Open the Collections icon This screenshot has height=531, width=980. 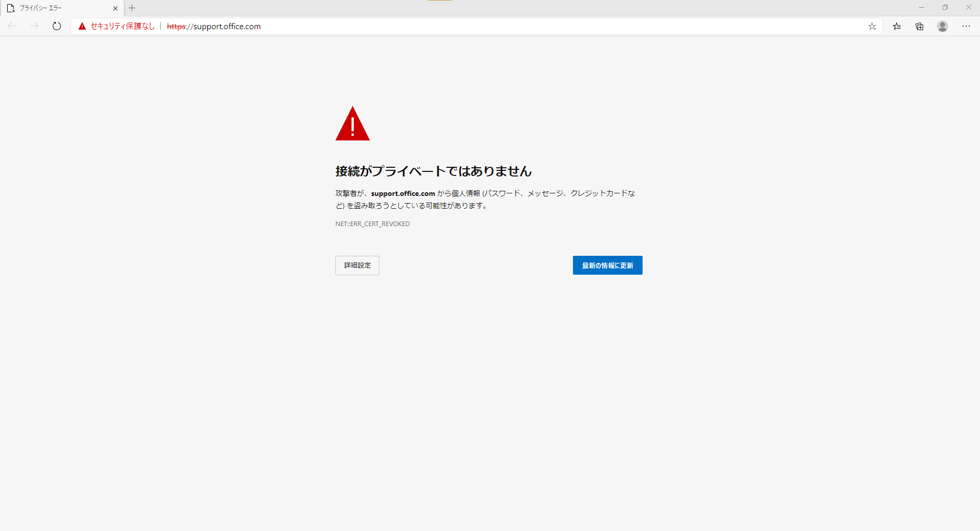click(x=920, y=27)
